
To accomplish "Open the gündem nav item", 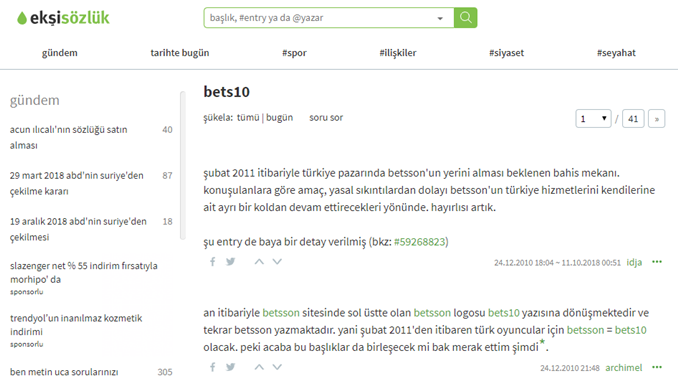I will tap(60, 53).
